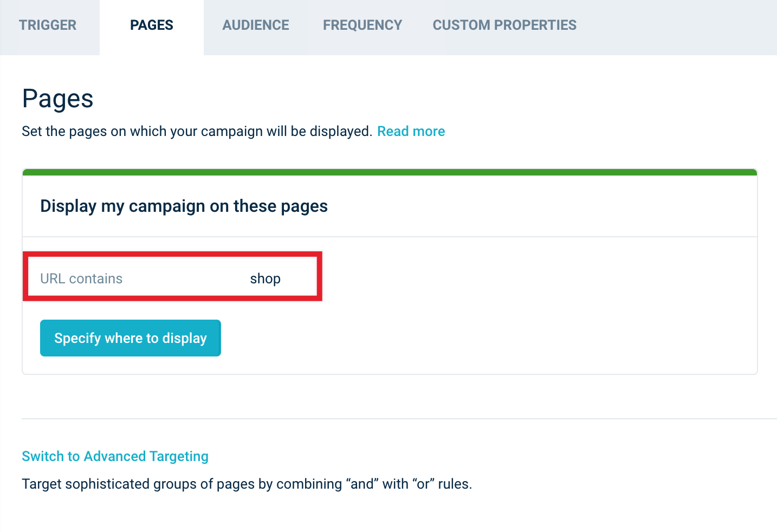Open the Custom Properties tab
The image size is (777, 532).
coord(504,25)
